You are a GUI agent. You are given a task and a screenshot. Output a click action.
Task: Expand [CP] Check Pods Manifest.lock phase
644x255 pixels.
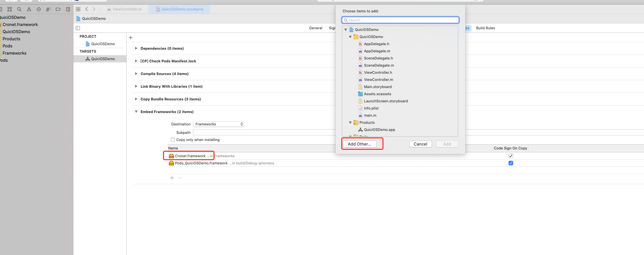pos(136,61)
